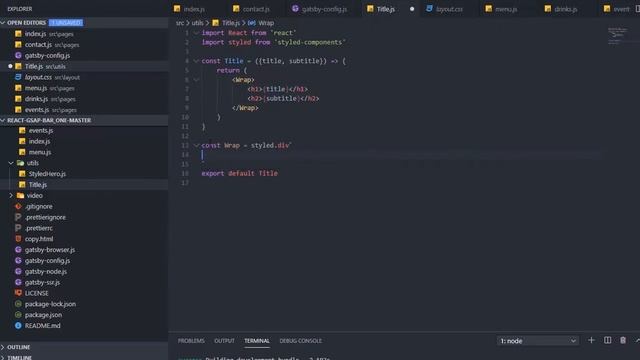This screenshot has width=640, height=360.
Task: Click line 14 in the editor
Action: pyautogui.click(x=400, y=155)
